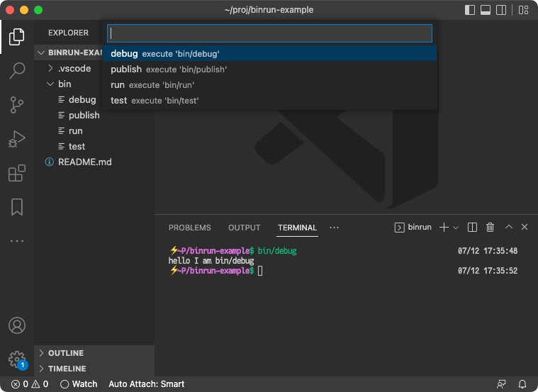This screenshot has height=392, width=538.
Task: Click the 'hello I am bin/debug' output line
Action: pyautogui.click(x=211, y=261)
